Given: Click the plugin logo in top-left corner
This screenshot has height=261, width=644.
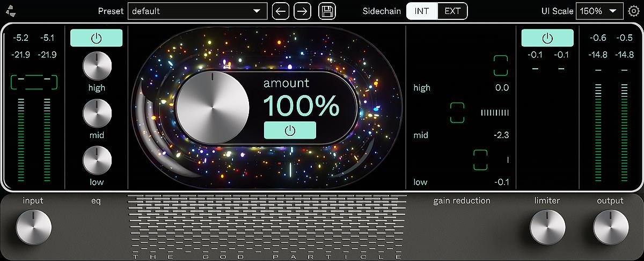Looking at the screenshot, I should click(12, 11).
